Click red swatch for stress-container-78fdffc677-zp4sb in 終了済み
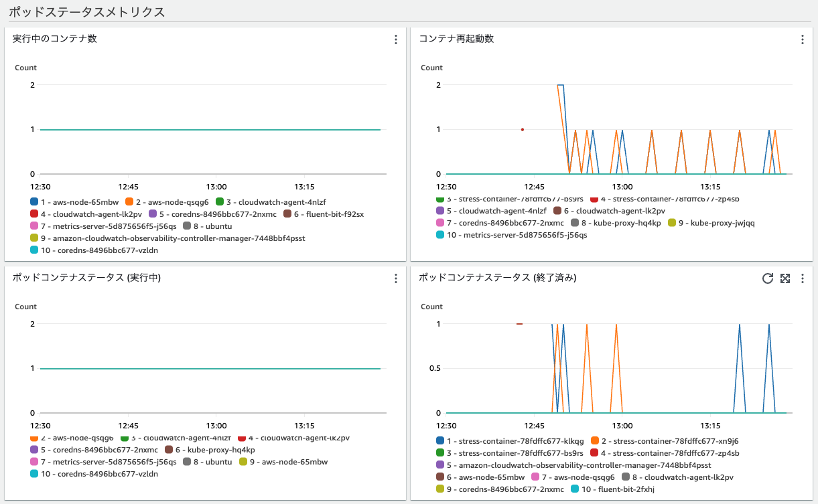The height and width of the screenshot is (504, 818). (595, 452)
